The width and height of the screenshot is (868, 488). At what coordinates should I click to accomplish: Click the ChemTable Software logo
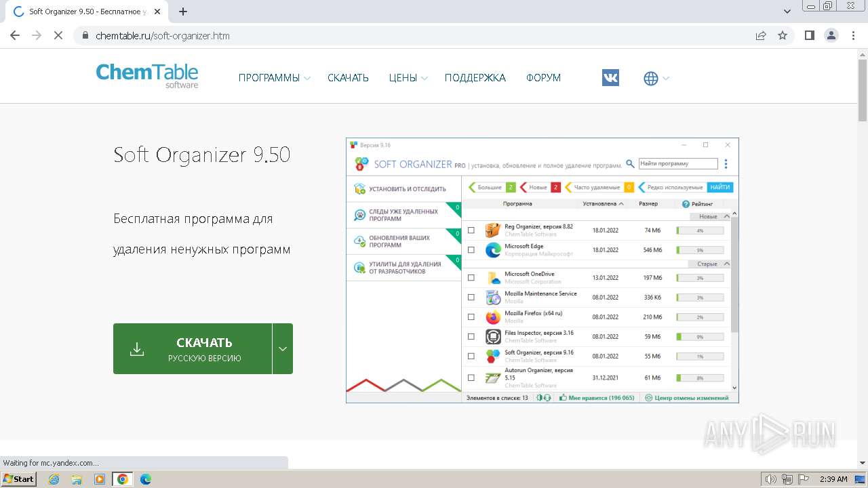[147, 76]
